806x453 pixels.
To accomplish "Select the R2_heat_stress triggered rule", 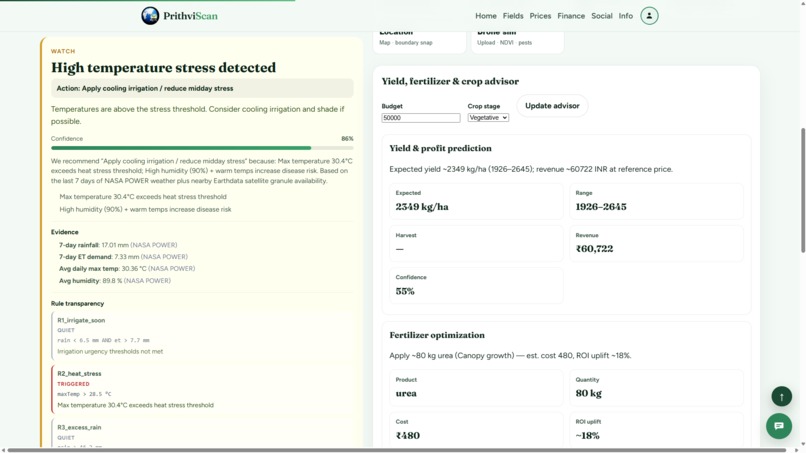I will tap(203, 389).
